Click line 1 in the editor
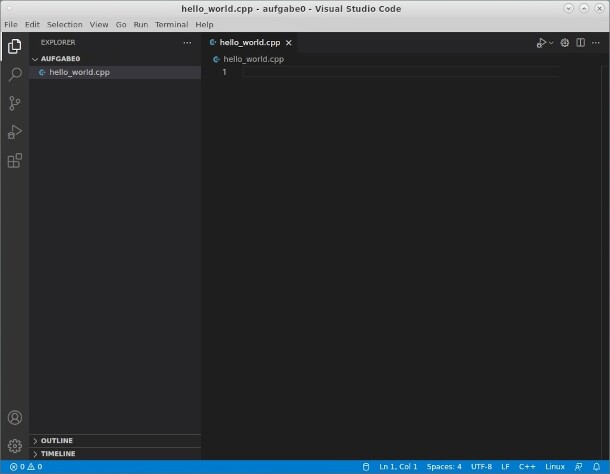Screen dimensions: 610x474 click(x=401, y=72)
